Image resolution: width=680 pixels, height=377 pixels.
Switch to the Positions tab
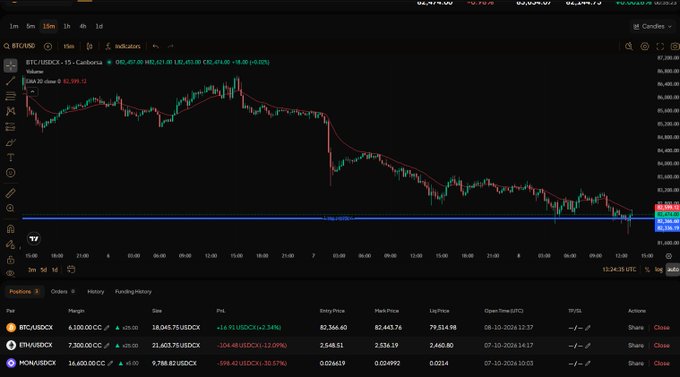[x=24, y=292]
